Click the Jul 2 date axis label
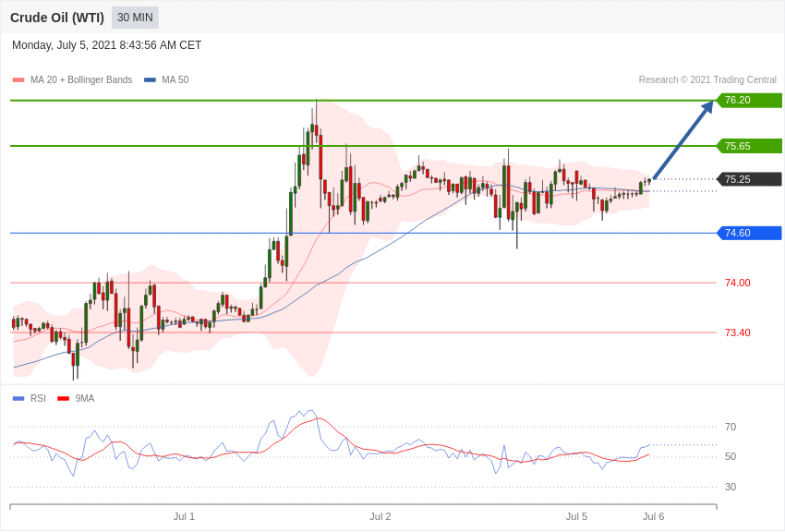 coord(380,516)
